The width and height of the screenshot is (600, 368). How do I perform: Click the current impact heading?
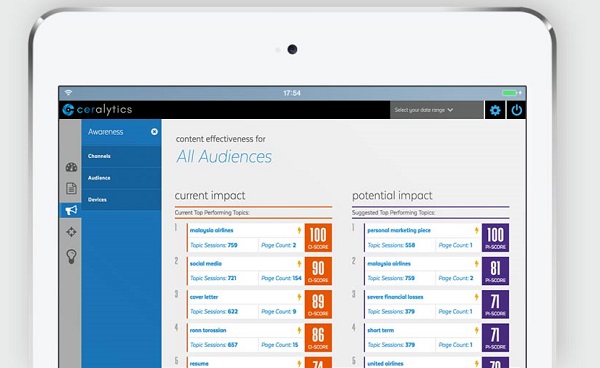point(210,195)
